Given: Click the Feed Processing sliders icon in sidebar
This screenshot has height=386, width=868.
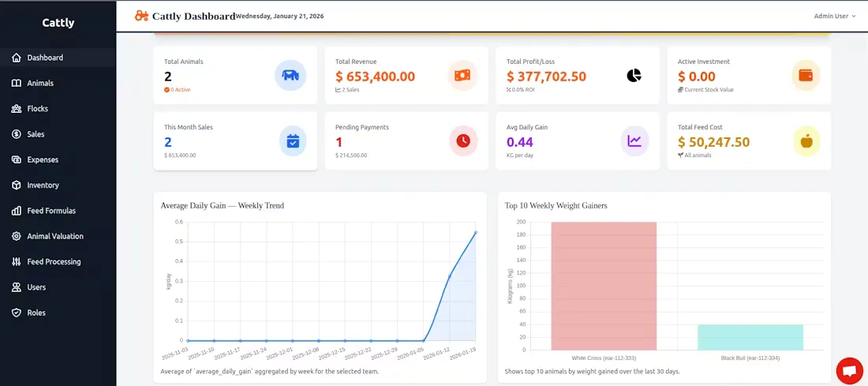Looking at the screenshot, I should click(17, 261).
